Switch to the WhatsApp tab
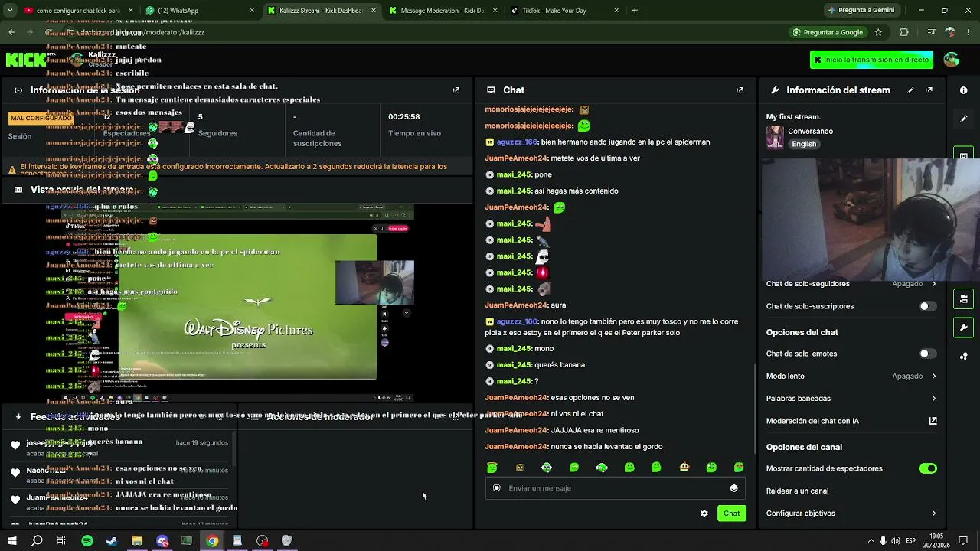The height and width of the screenshot is (551, 980). point(200,11)
